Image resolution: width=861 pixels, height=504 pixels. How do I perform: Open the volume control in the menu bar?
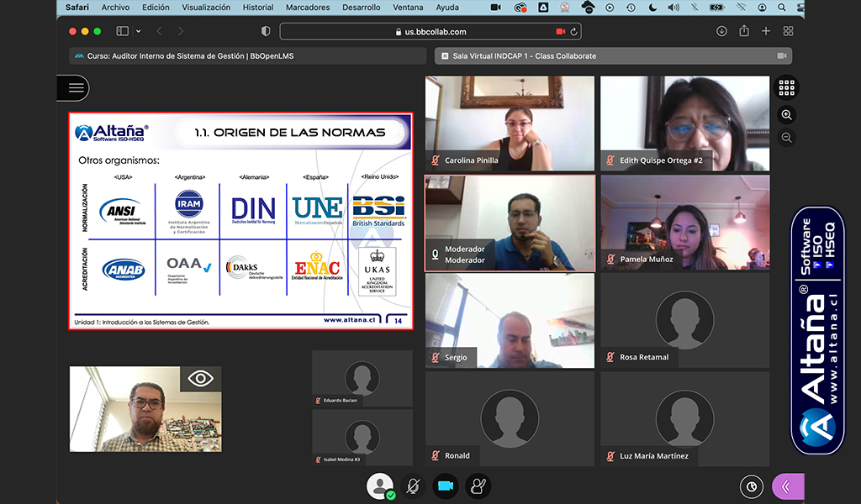(x=673, y=7)
